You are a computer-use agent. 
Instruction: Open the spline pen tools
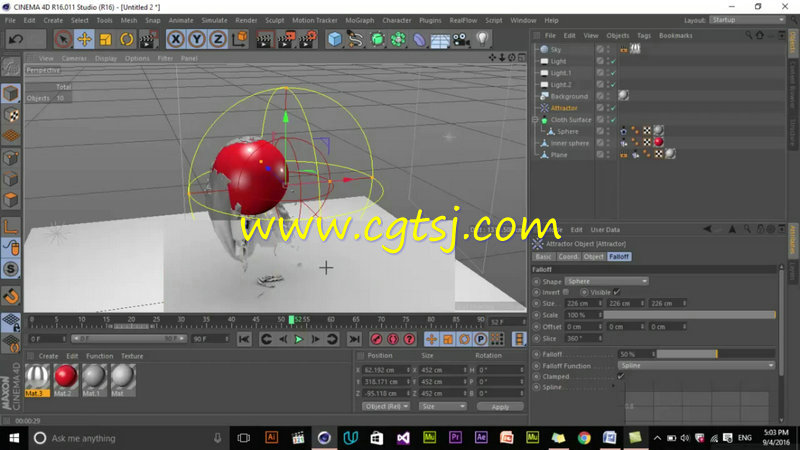tap(356, 39)
